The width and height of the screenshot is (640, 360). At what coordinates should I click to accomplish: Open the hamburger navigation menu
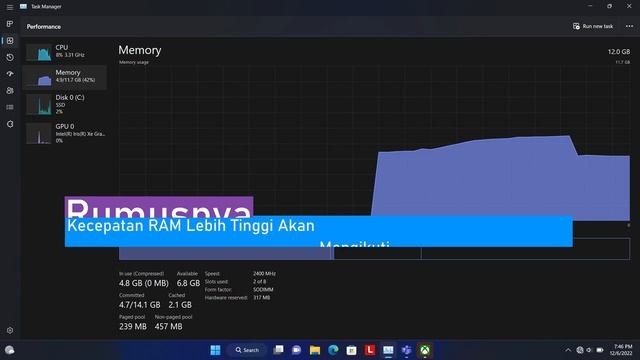click(10, 7)
